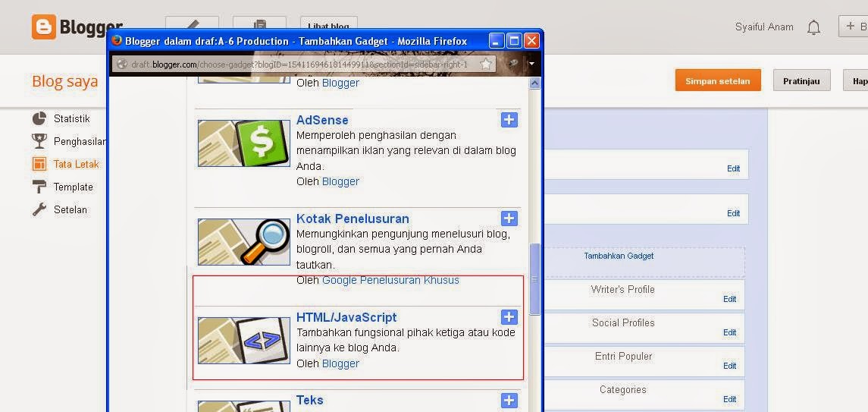Click the Pratinjau button

coord(802,80)
